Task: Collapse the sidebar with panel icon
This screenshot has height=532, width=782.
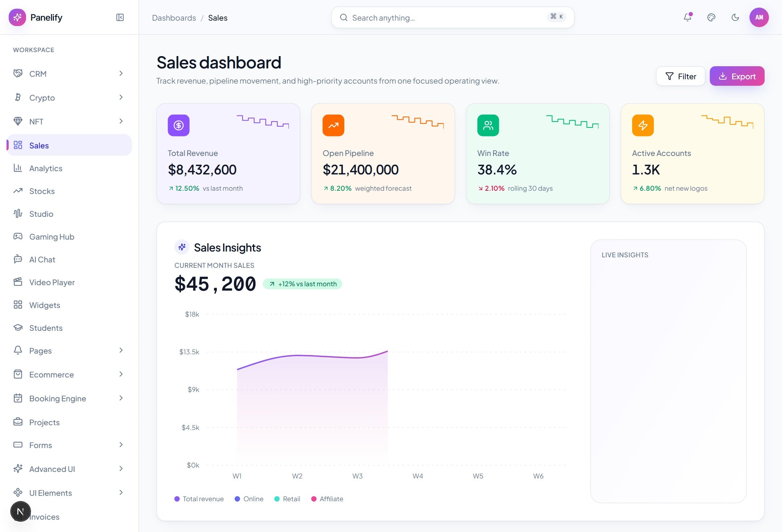Action: click(120, 17)
